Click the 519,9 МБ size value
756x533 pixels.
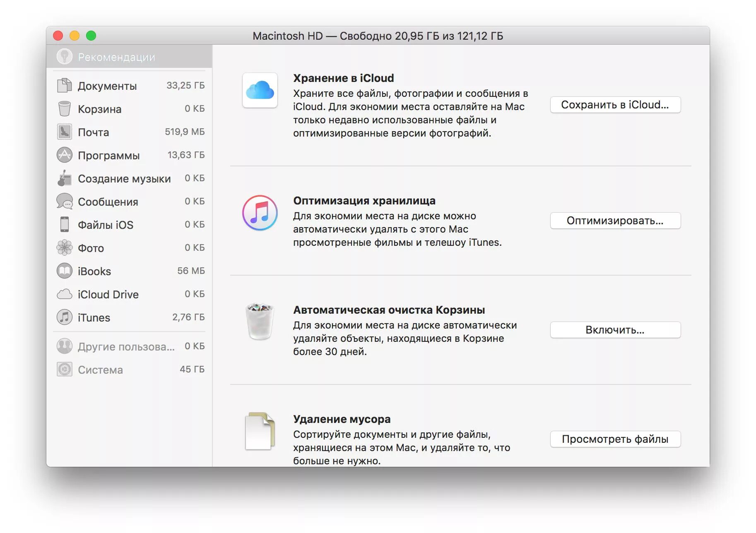(x=185, y=132)
